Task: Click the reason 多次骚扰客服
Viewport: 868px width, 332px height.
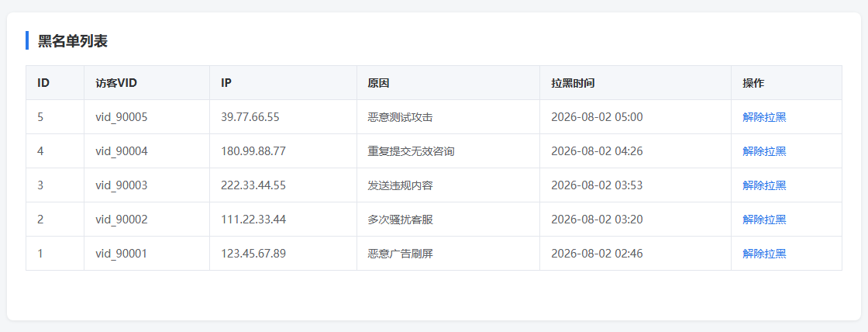Action: [400, 220]
